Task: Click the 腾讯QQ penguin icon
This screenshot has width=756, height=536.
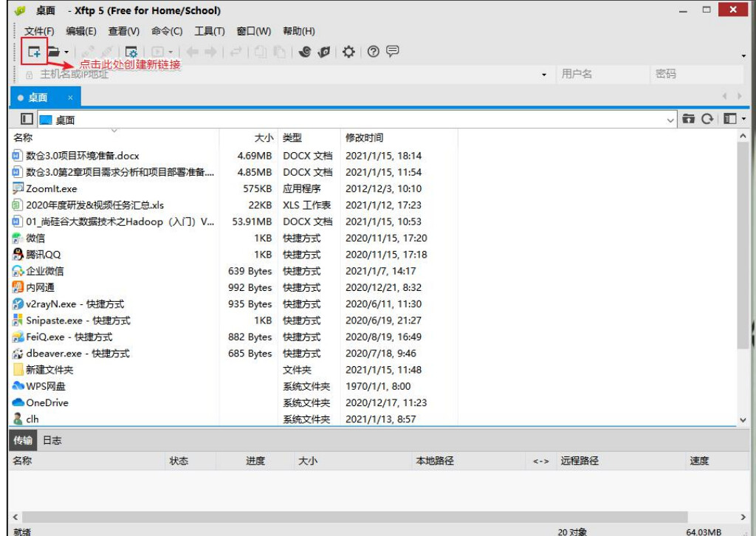Action: point(18,255)
